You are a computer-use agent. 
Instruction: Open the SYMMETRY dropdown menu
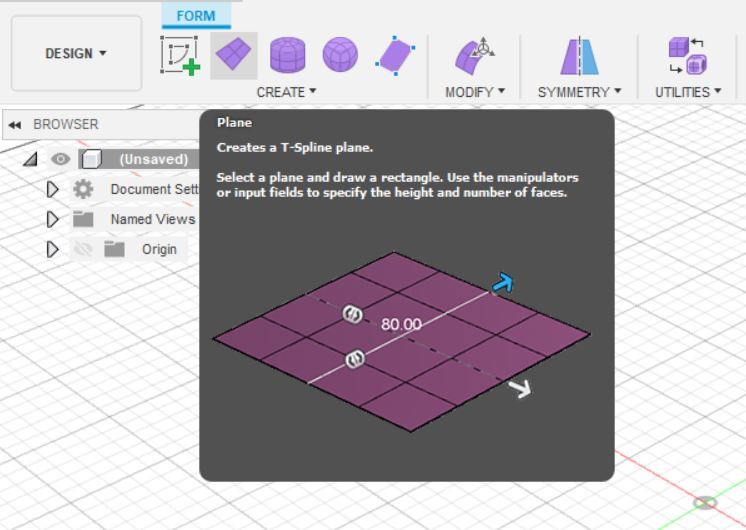pos(579,91)
